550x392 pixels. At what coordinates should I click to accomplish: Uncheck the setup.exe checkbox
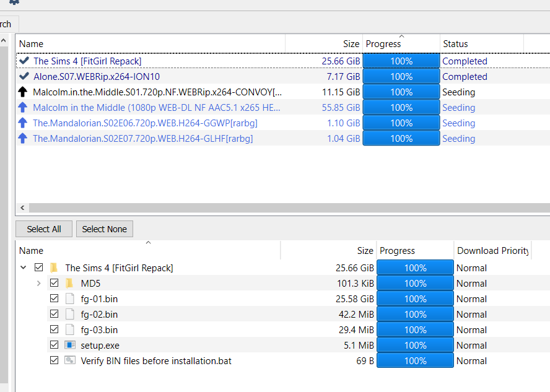54,345
